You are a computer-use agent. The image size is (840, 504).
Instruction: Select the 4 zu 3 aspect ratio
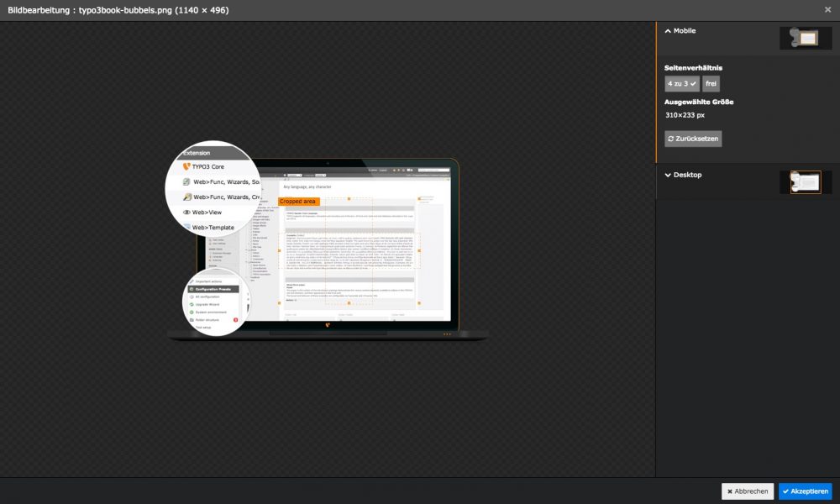pos(682,83)
